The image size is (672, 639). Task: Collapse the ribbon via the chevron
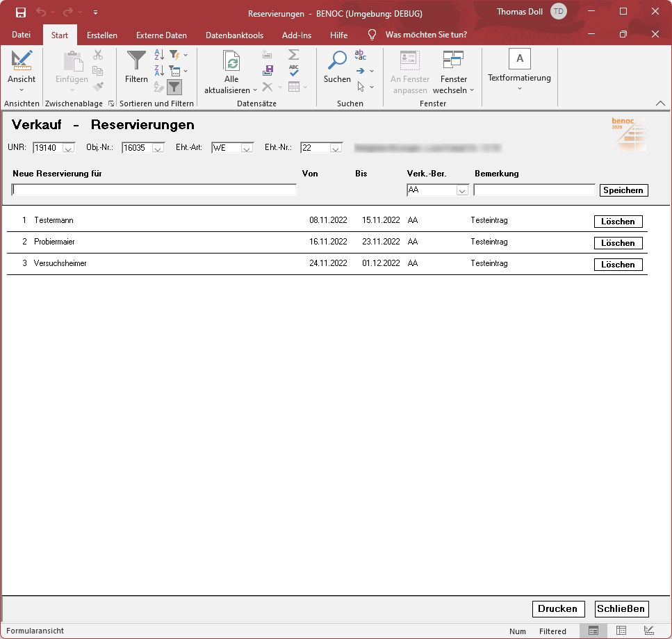pos(661,103)
